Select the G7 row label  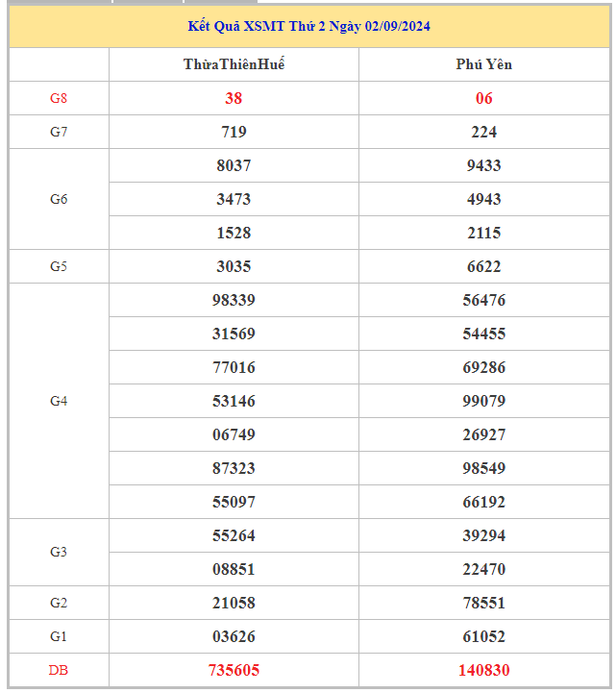coord(59,132)
